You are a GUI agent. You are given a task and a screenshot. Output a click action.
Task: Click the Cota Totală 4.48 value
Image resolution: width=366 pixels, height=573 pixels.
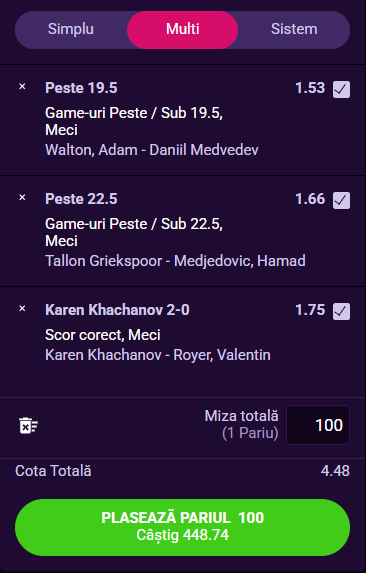coord(335,471)
